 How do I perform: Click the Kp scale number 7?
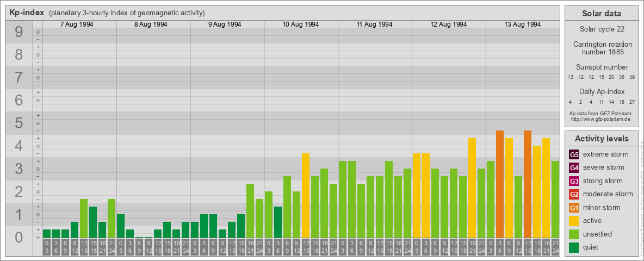(x=19, y=78)
